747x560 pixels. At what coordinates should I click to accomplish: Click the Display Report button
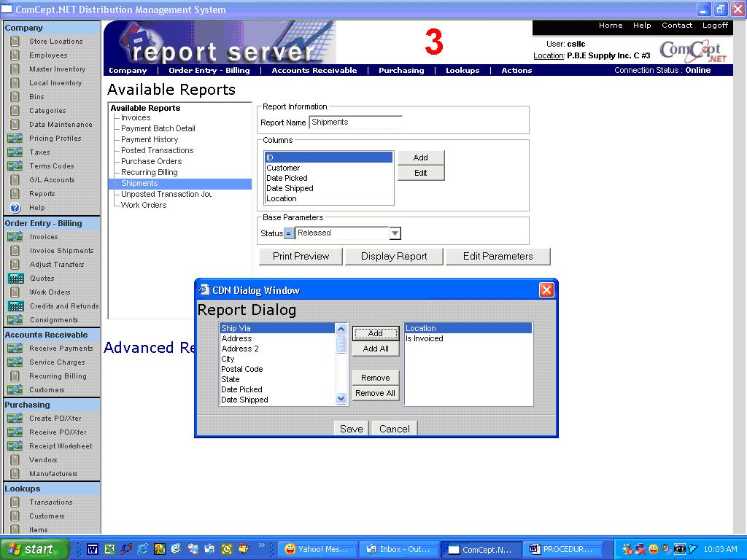393,256
